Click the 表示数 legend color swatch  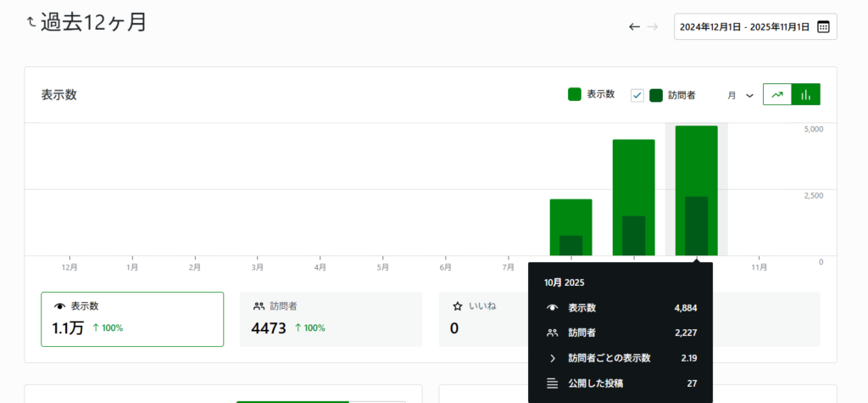click(x=575, y=95)
